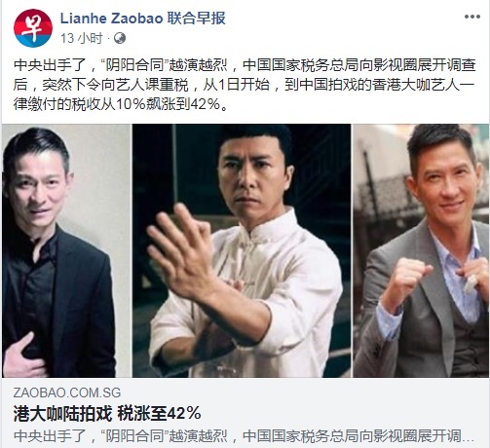
Task: Open the Lianhe Zaobao 联合早报 page name
Action: pos(143,19)
